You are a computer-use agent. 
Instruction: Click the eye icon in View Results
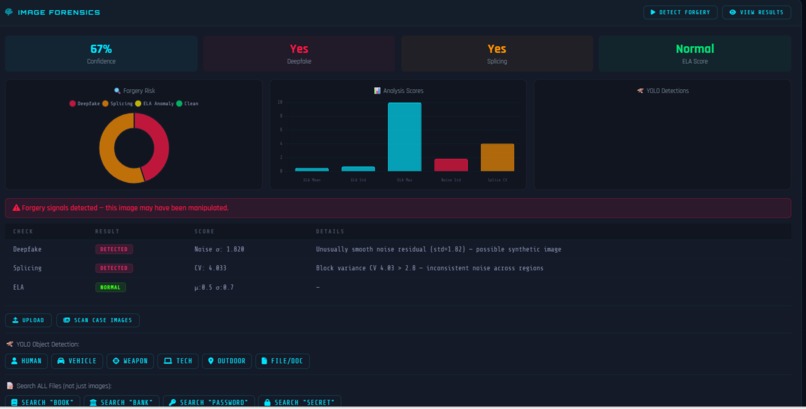[x=732, y=12]
